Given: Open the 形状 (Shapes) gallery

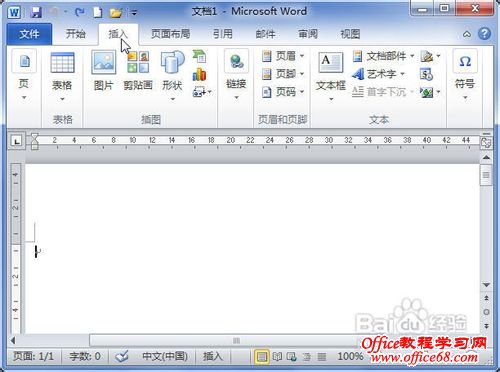Looking at the screenshot, I should (x=172, y=76).
